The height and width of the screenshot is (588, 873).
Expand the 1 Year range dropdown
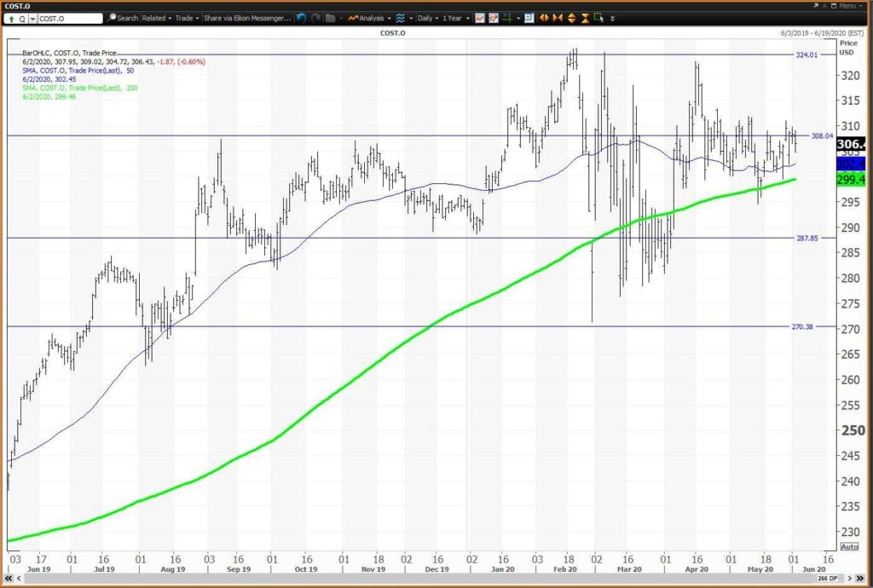point(456,19)
